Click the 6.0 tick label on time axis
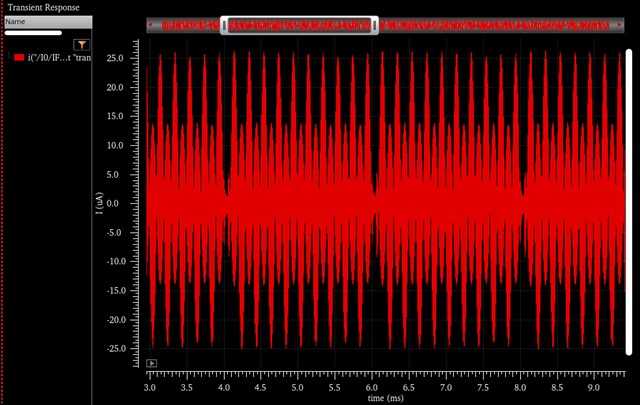The image size is (640, 405). (371, 386)
